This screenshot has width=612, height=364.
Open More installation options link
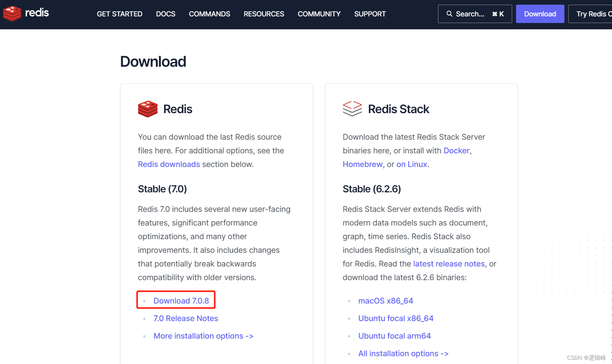pos(204,336)
